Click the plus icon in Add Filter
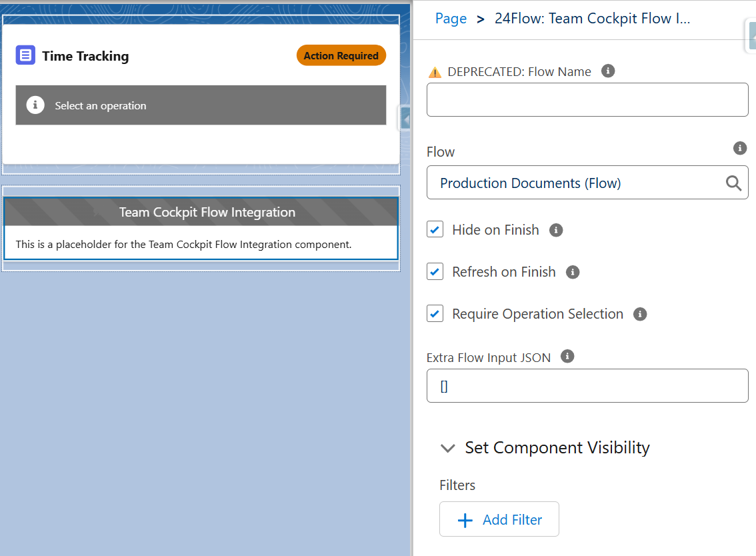 pos(465,520)
